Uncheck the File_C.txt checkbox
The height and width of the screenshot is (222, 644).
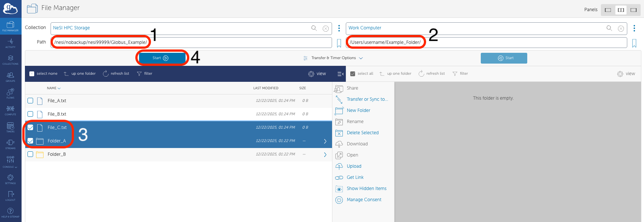30,128
